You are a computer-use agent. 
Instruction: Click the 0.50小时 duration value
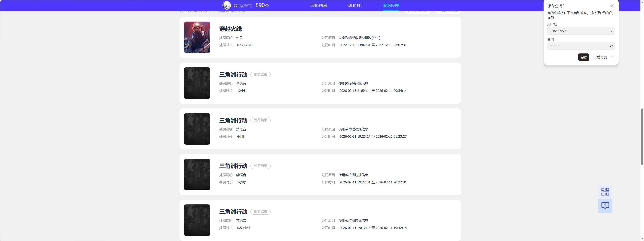tap(244, 228)
